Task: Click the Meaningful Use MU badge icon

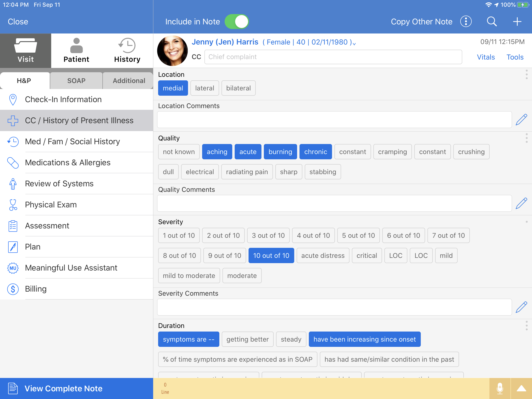Action: point(13,268)
